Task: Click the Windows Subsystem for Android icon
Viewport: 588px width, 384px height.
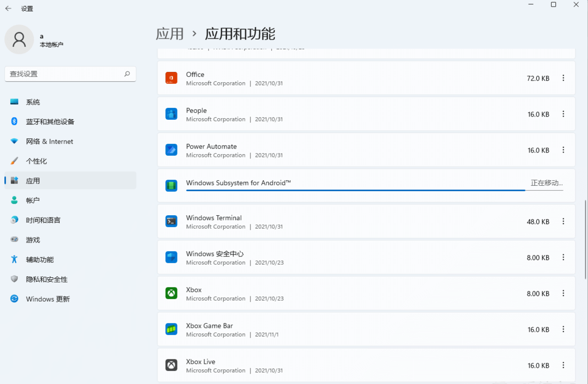Action: click(171, 185)
